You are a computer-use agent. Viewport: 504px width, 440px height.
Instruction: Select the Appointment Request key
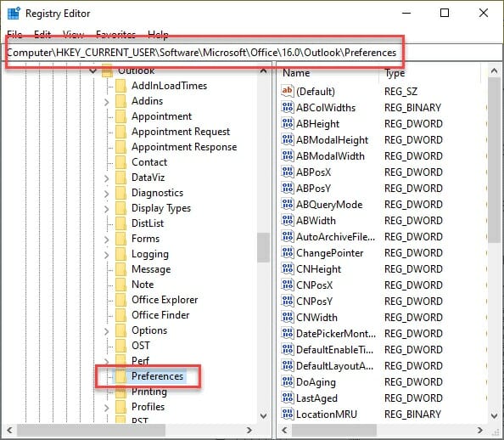[x=181, y=132]
